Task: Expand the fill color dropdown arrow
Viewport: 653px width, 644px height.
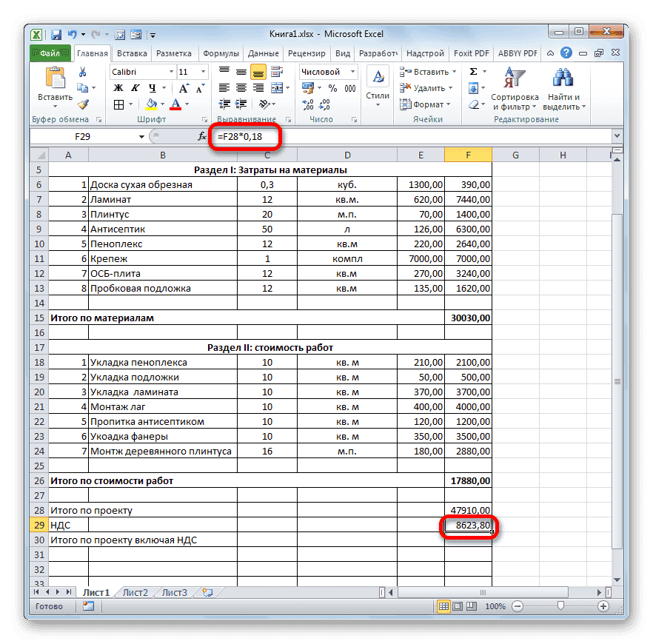Action: pos(162,104)
